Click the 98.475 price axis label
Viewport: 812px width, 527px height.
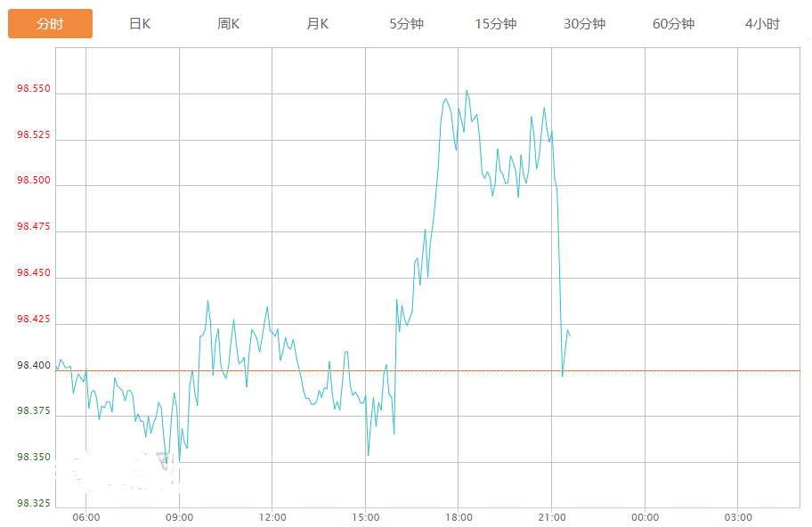pyautogui.click(x=34, y=228)
